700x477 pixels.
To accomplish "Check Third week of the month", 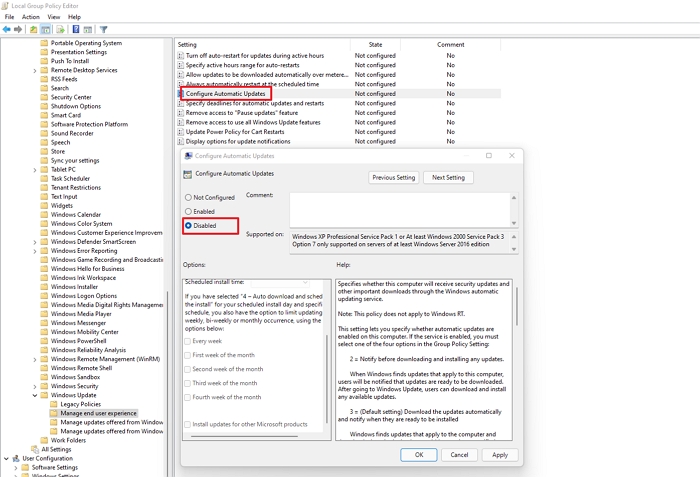I will point(188,383).
